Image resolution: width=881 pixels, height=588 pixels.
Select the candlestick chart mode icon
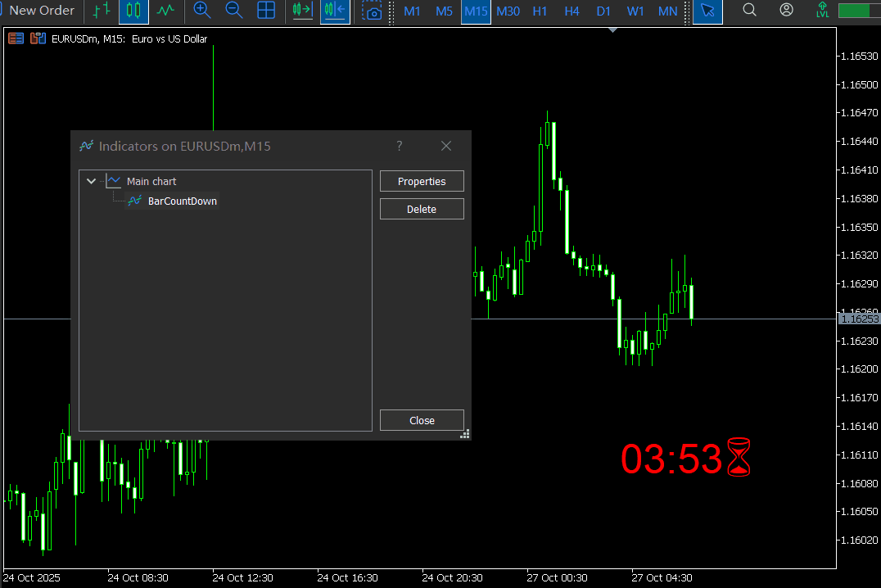point(133,11)
